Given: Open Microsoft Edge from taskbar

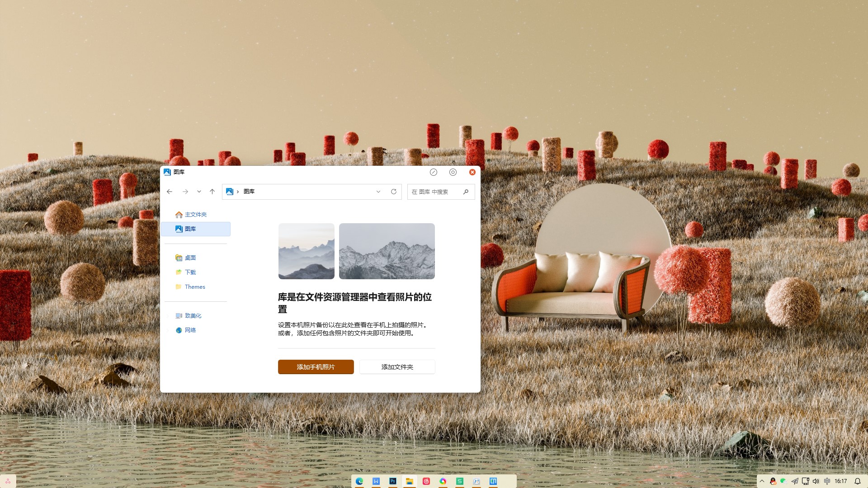Looking at the screenshot, I should click(x=359, y=481).
